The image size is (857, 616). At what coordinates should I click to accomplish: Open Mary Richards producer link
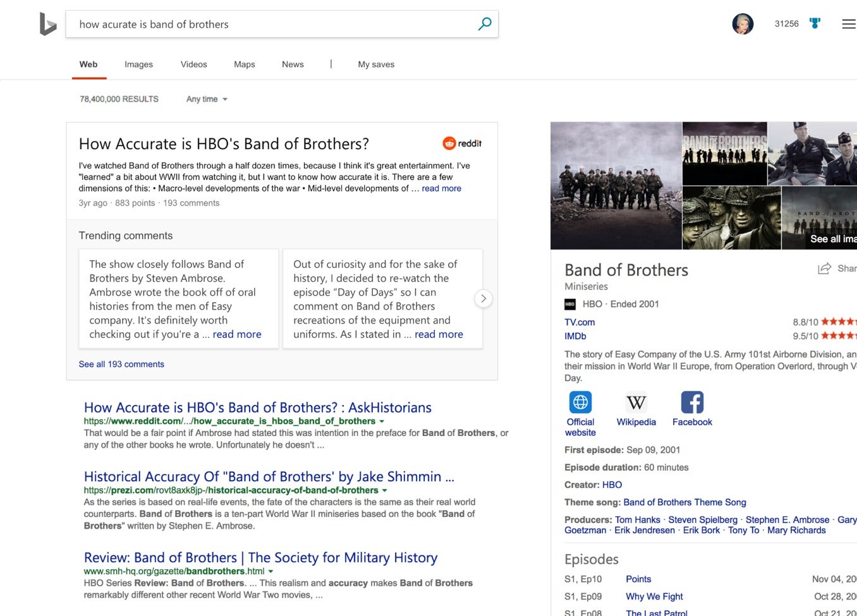tap(796, 530)
